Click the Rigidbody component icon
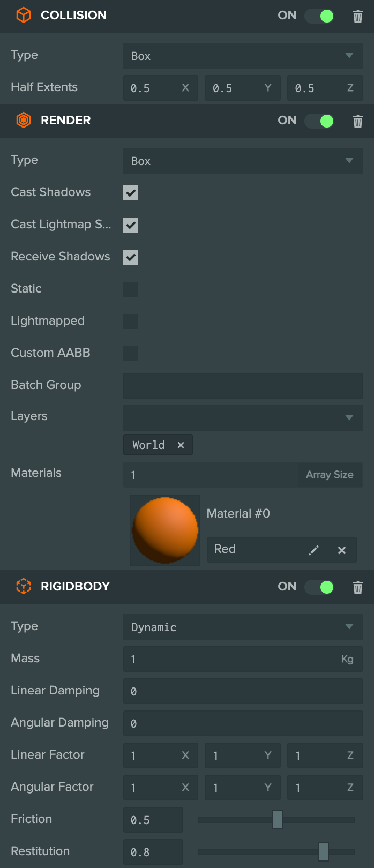 (24, 586)
